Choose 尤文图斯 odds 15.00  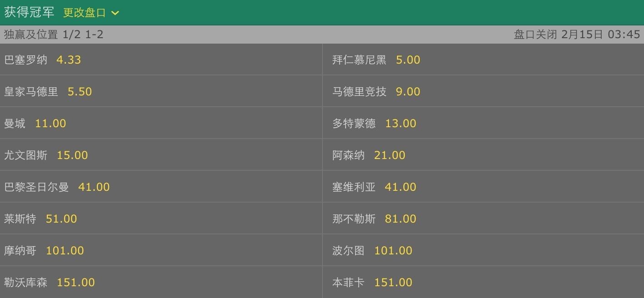161,155
